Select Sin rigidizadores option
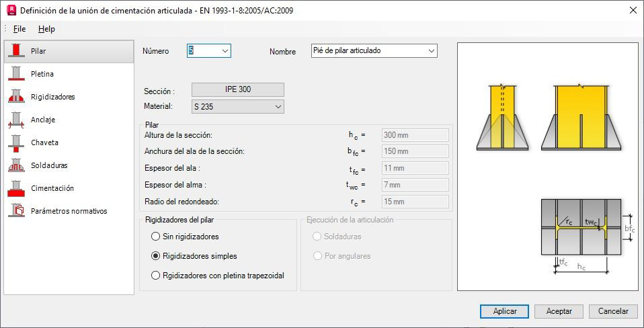644x328 pixels. click(155, 237)
